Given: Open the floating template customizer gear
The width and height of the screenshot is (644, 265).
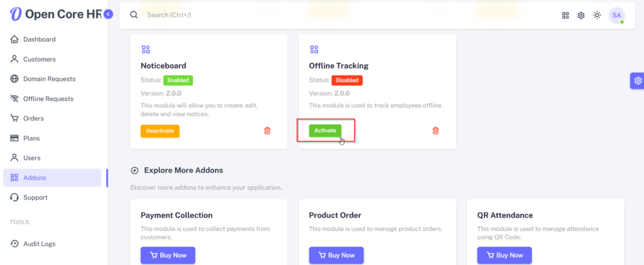Looking at the screenshot, I should pyautogui.click(x=638, y=81).
